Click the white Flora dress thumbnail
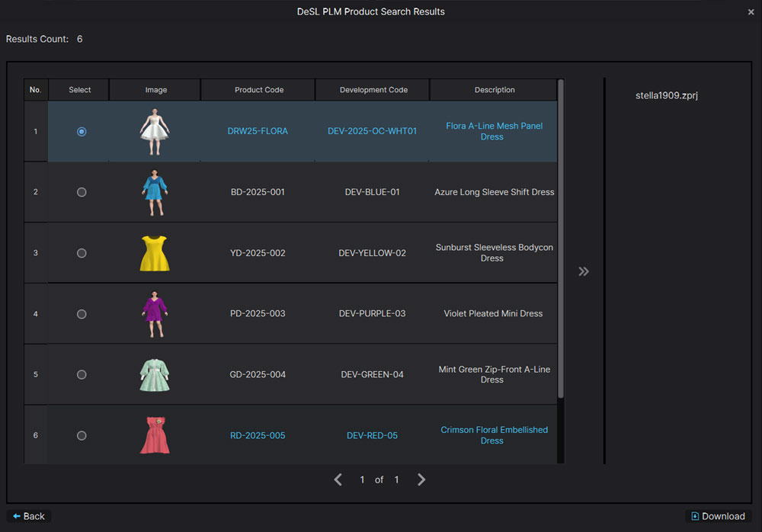 pyautogui.click(x=155, y=131)
